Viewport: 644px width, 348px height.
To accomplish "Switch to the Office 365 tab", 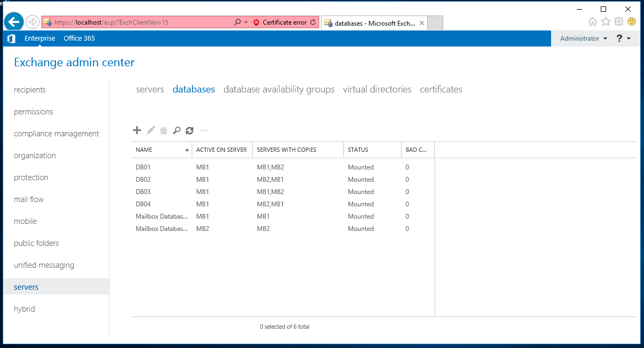I will pyautogui.click(x=79, y=38).
